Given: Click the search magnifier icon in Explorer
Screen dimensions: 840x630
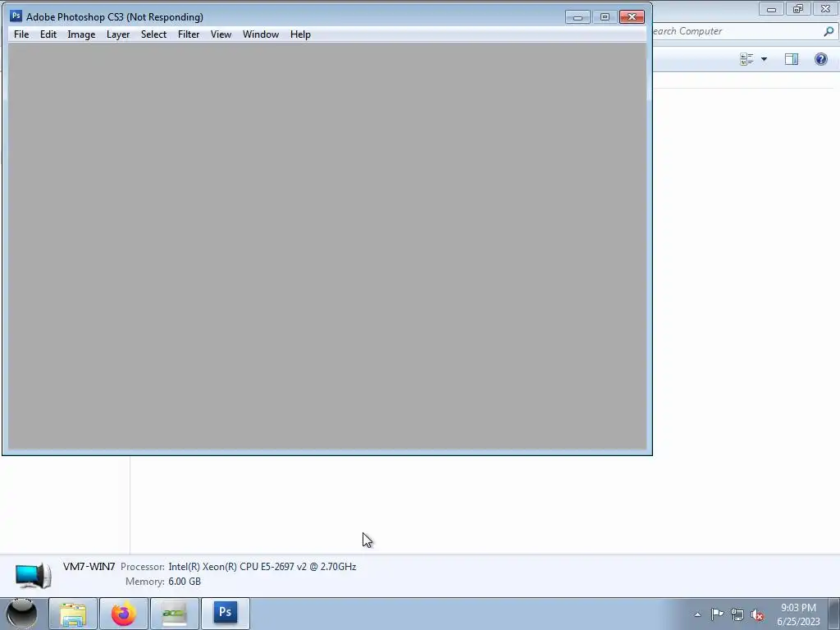Looking at the screenshot, I should pos(829,32).
